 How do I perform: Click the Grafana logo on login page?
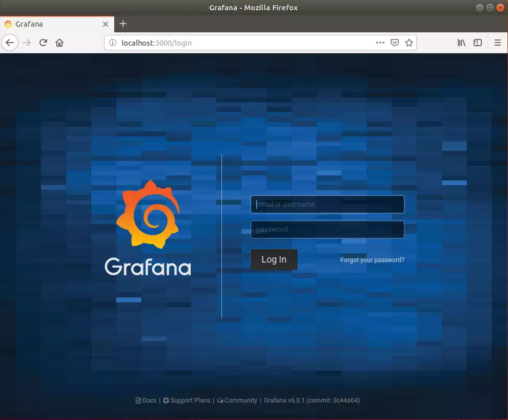(x=148, y=228)
